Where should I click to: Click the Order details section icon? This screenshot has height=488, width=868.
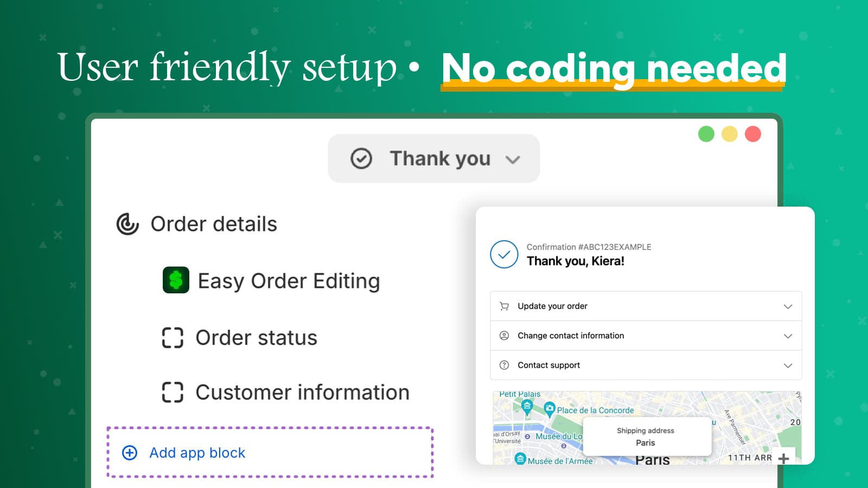tap(128, 224)
